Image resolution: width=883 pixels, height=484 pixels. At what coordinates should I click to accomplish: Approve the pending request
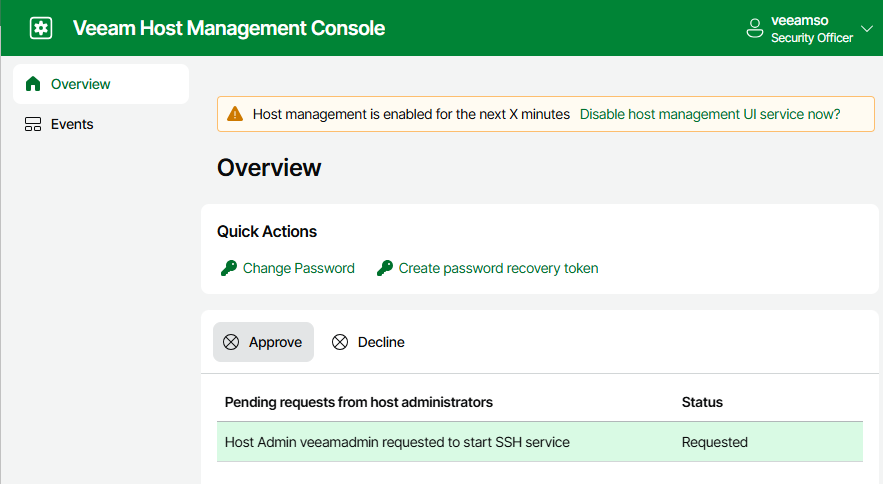click(x=264, y=342)
